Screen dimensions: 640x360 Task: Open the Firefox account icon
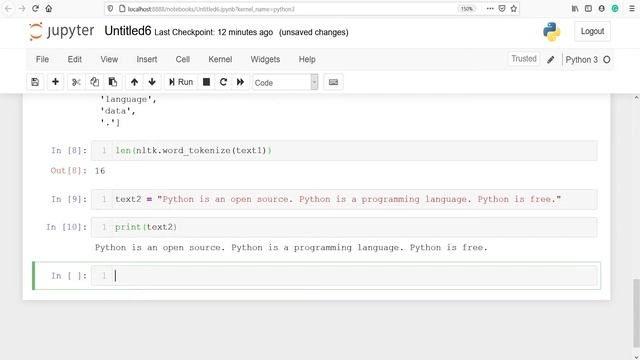click(x=602, y=9)
